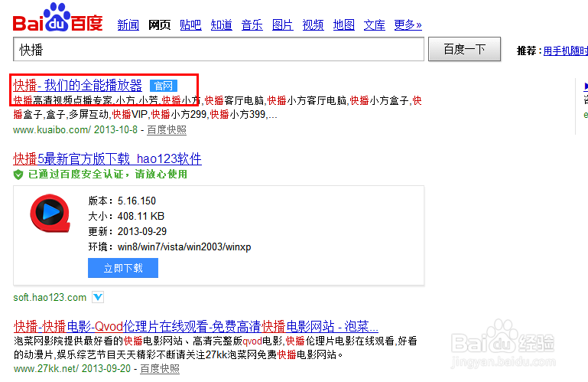Viewport: 588px width, 382px height.
Task: Expand the arrow next to soft.hao123.com
Action: 98,297
